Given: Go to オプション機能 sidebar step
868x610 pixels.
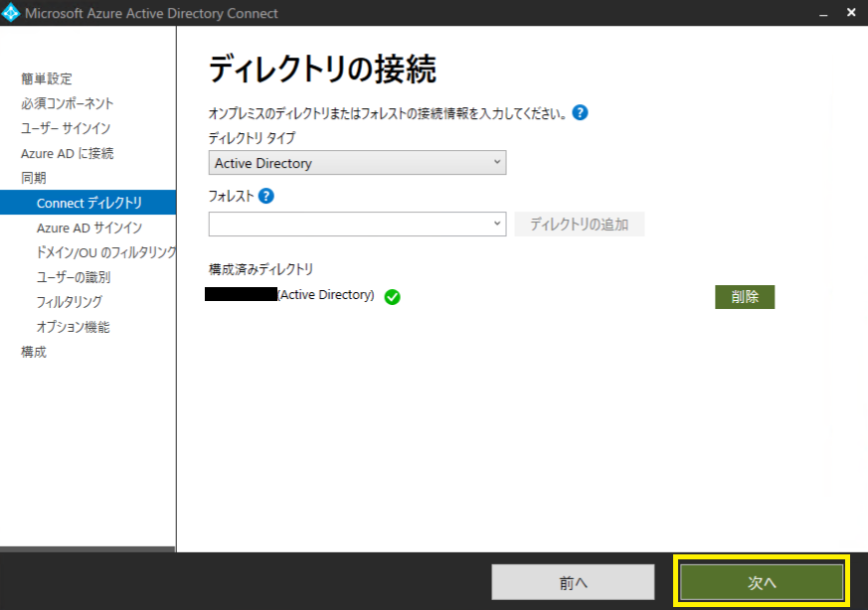Looking at the screenshot, I should coord(73,327).
